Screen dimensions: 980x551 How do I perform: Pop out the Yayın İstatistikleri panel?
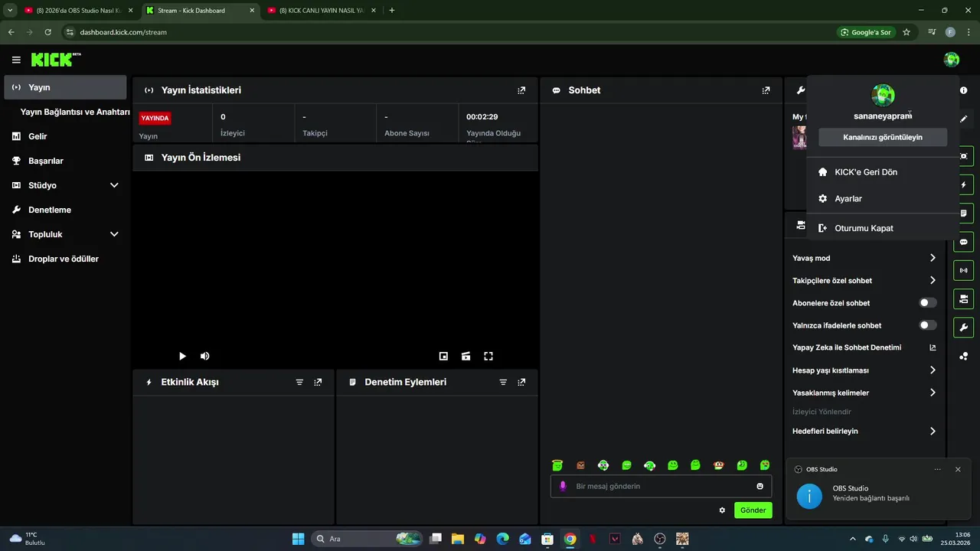(521, 90)
